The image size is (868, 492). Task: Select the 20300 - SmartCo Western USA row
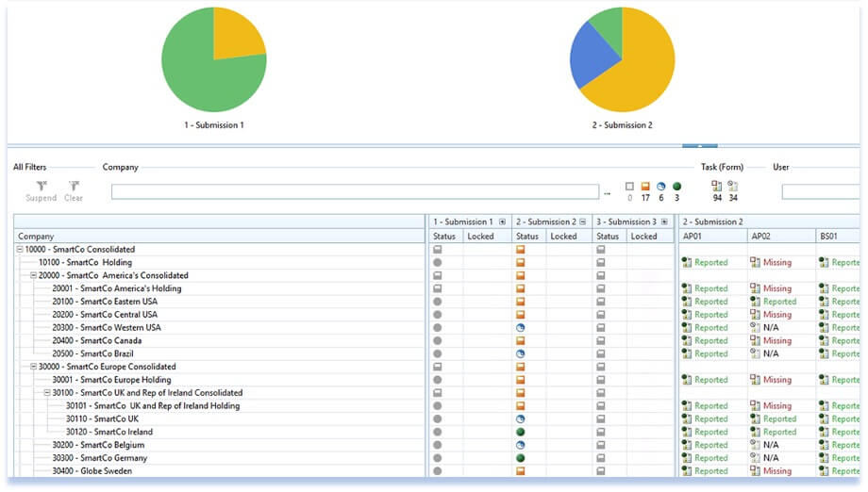(106, 328)
